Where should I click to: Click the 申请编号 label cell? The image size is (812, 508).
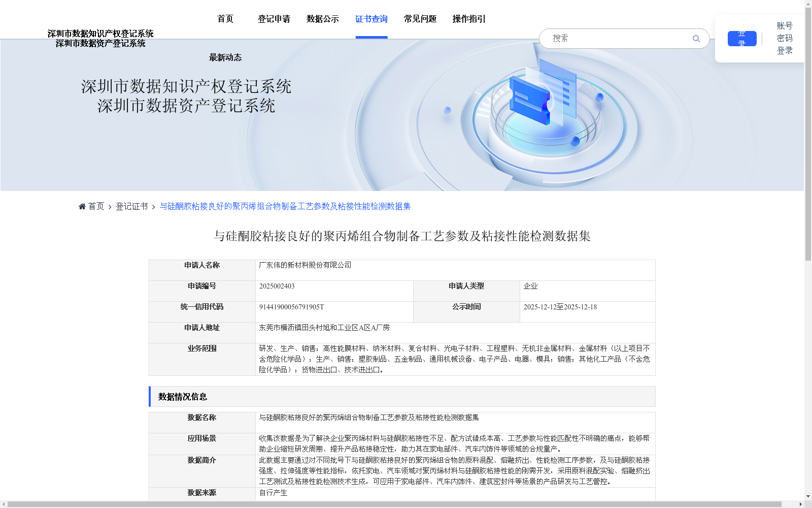click(202, 291)
